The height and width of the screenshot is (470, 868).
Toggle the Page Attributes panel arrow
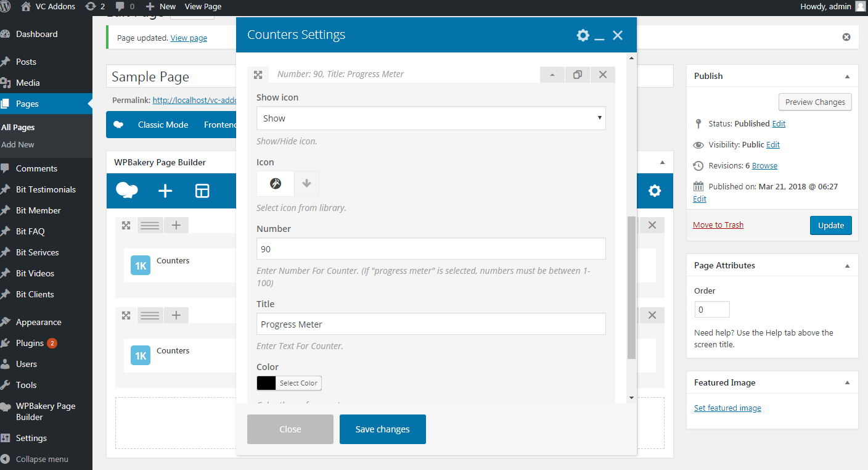click(847, 266)
